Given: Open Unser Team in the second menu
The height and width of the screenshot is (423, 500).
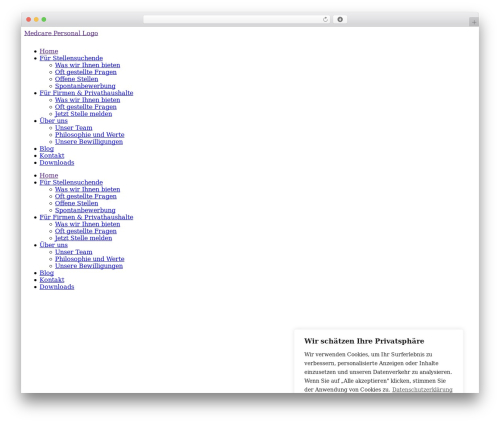Looking at the screenshot, I should click(x=73, y=252).
